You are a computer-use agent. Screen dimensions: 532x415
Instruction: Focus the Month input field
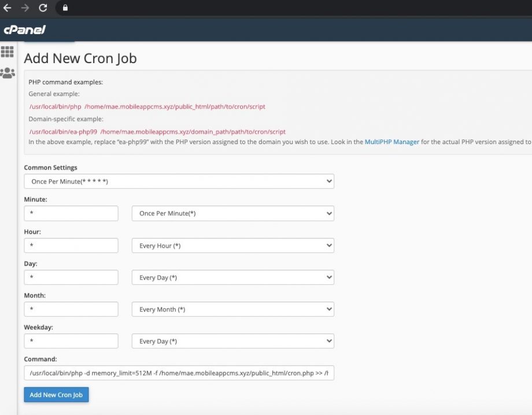pos(71,309)
